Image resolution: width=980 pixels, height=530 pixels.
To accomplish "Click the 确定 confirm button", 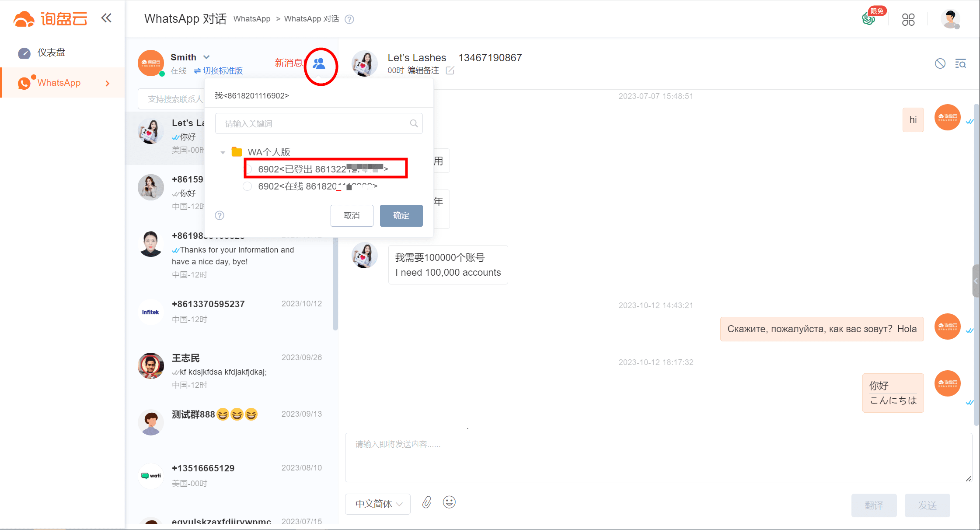I will click(401, 216).
